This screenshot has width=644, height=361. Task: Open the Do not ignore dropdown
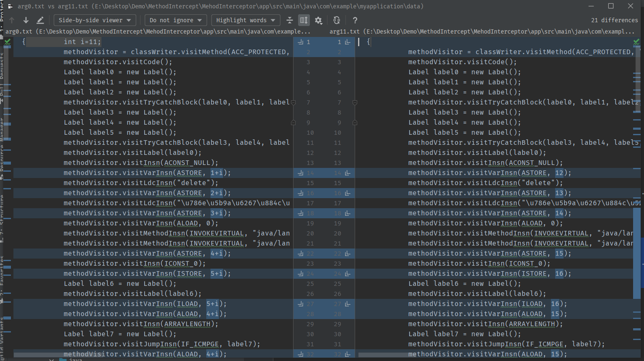(x=176, y=20)
